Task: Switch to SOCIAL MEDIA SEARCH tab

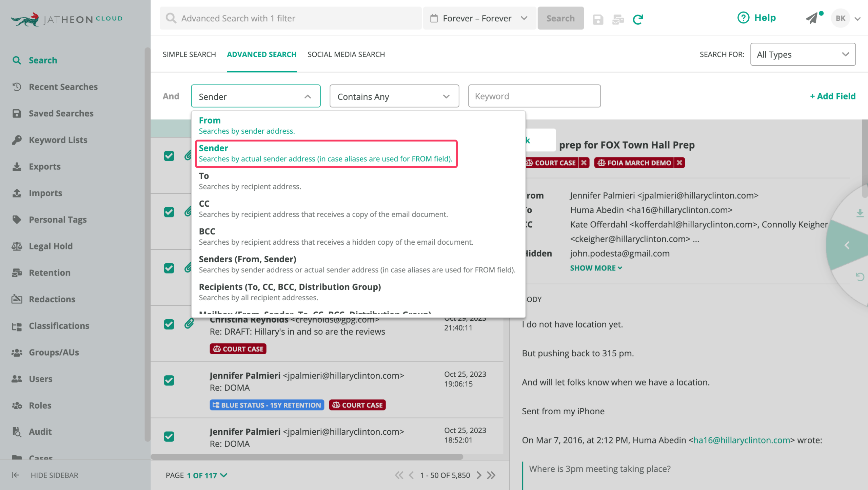Action: coord(346,54)
